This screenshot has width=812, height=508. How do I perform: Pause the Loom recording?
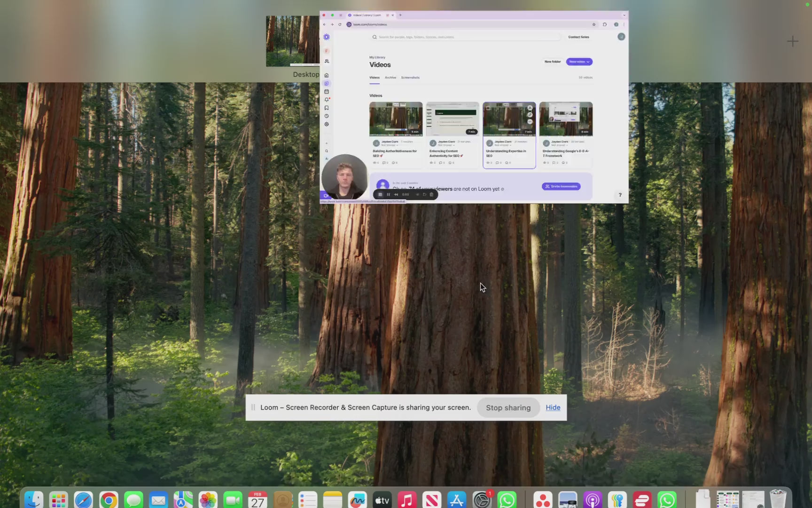tap(388, 194)
